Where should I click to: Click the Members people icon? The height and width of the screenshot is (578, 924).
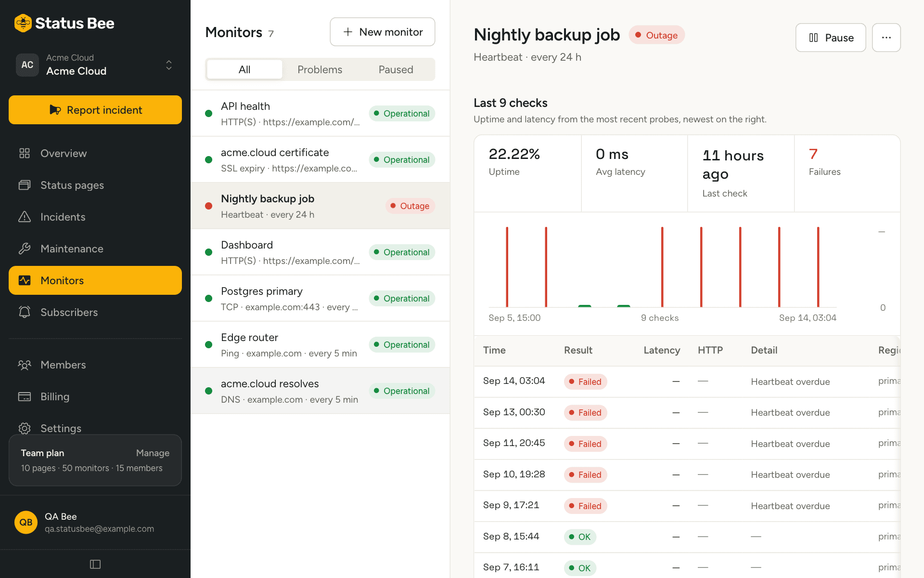click(25, 365)
